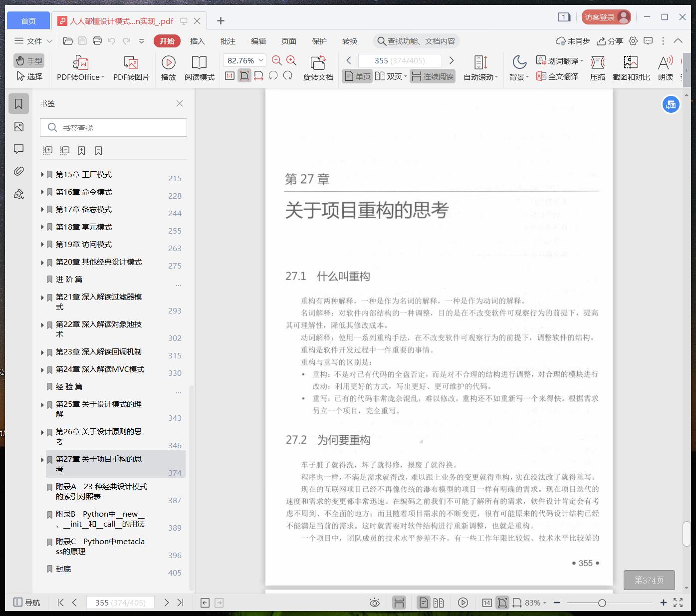This screenshot has width=696, height=616.
Task: Open the signature panel in sidebar
Action: click(19, 194)
